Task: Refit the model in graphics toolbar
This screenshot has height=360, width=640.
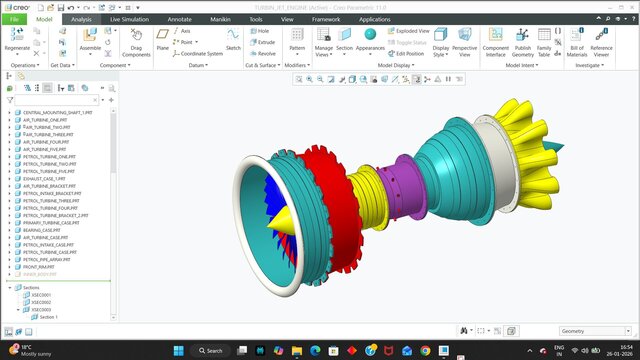Action: 299,79
